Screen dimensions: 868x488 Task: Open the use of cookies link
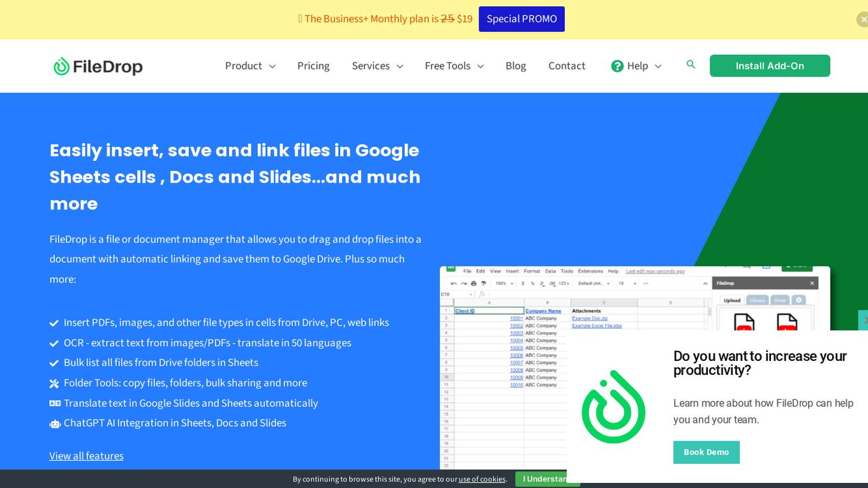click(482, 479)
